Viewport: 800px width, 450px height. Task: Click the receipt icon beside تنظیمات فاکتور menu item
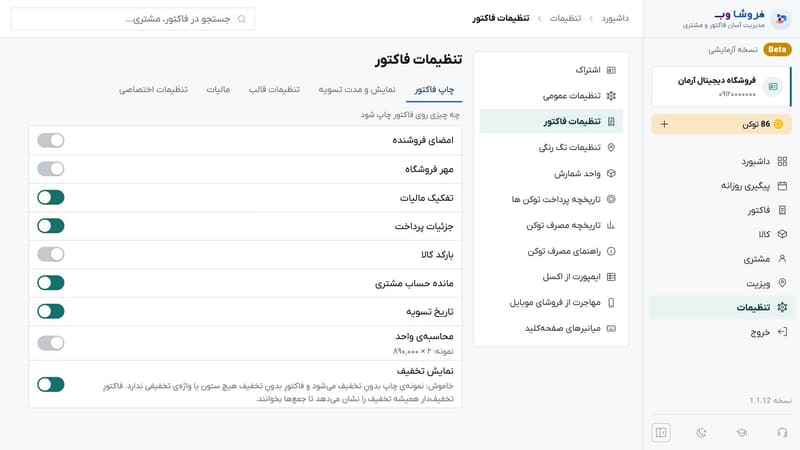(x=611, y=121)
